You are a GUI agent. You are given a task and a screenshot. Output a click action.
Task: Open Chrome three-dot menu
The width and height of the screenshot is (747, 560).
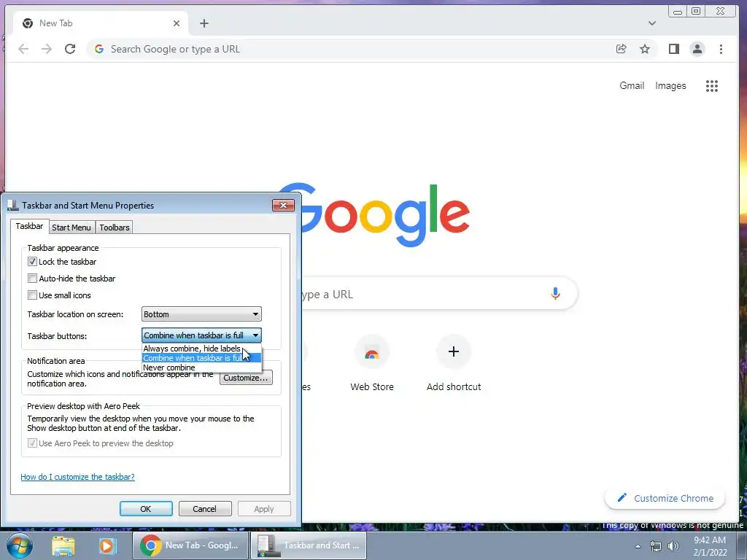pos(721,49)
